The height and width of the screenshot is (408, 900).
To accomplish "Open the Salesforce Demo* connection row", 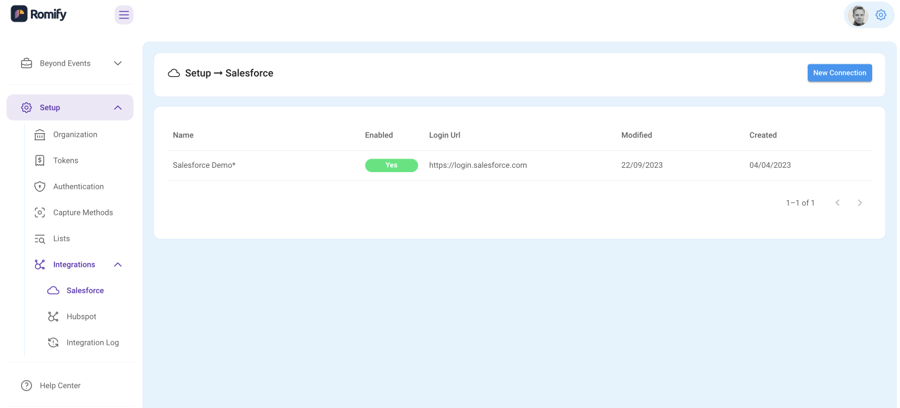I will point(204,165).
